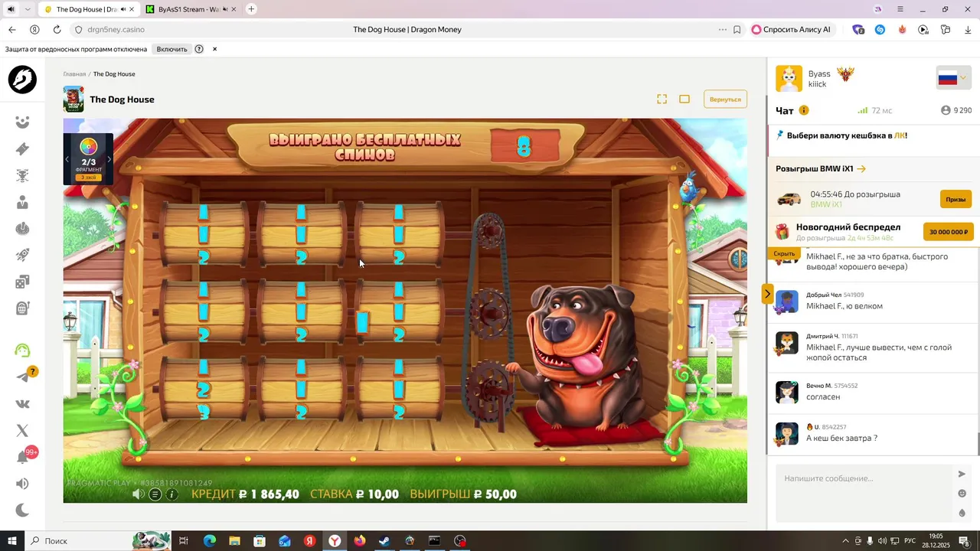Switch game to theater wide view
This screenshot has height=551, width=980.
coord(684,99)
